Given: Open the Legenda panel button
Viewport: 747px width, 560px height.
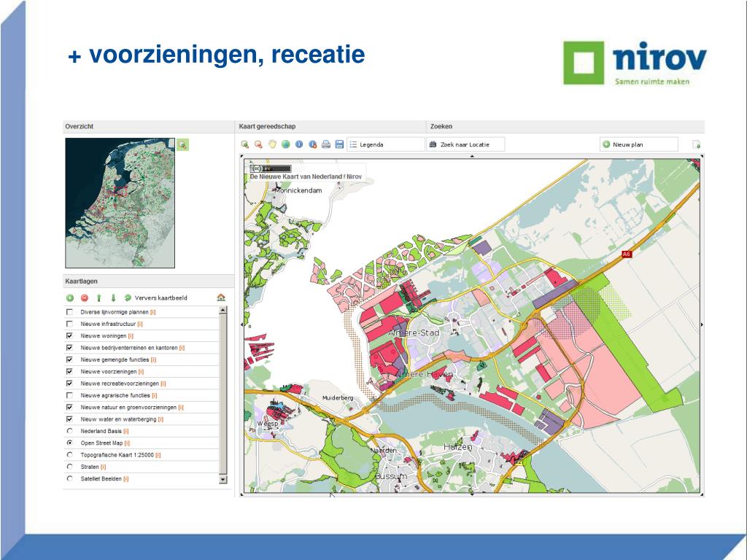Looking at the screenshot, I should tap(385, 144).
